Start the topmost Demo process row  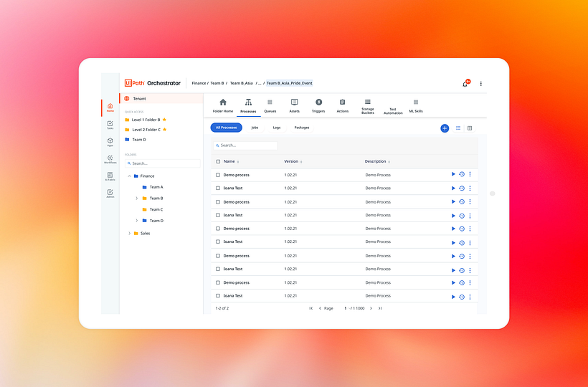point(453,174)
